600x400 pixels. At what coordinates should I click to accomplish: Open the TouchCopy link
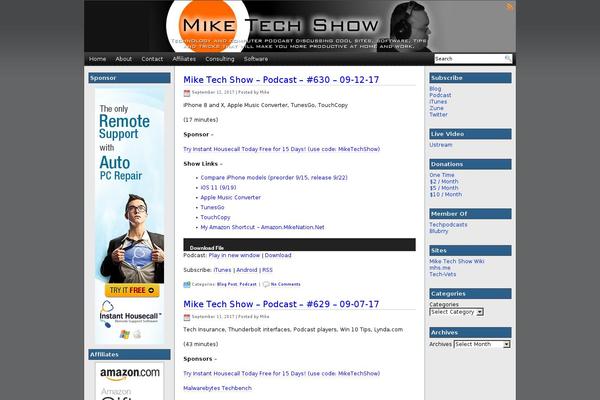[215, 217]
